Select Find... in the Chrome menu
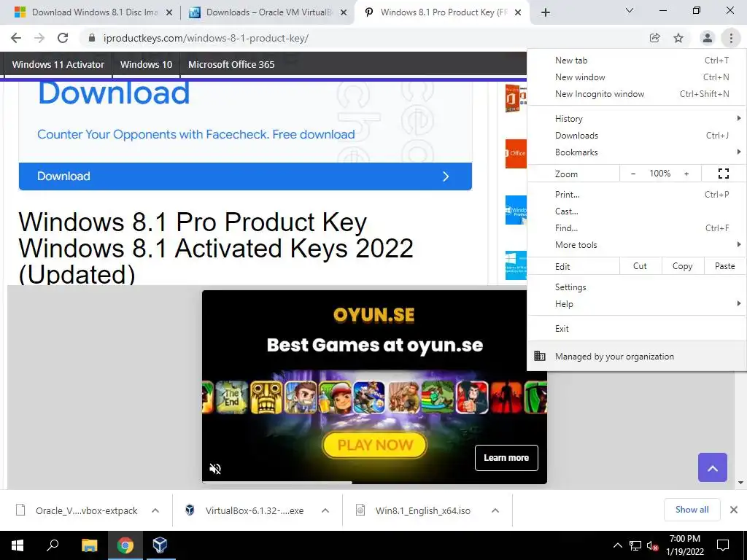747x560 pixels. 636,228
